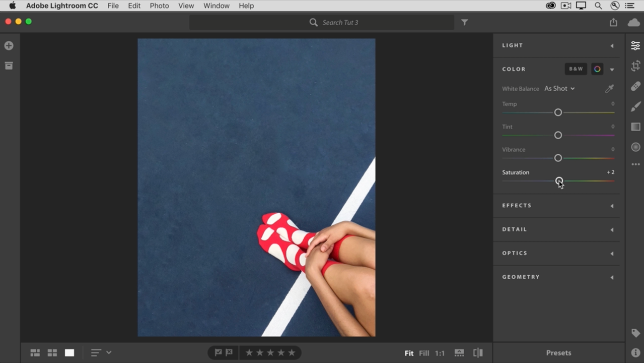
Task: Flag the photo as a pick
Action: pyautogui.click(x=218, y=352)
